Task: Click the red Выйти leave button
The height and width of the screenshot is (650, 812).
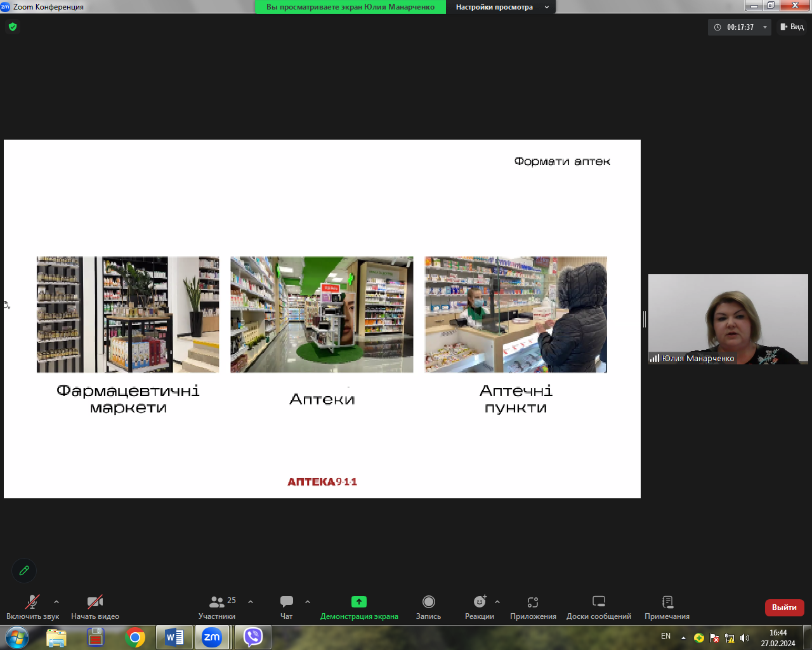Action: [x=784, y=607]
